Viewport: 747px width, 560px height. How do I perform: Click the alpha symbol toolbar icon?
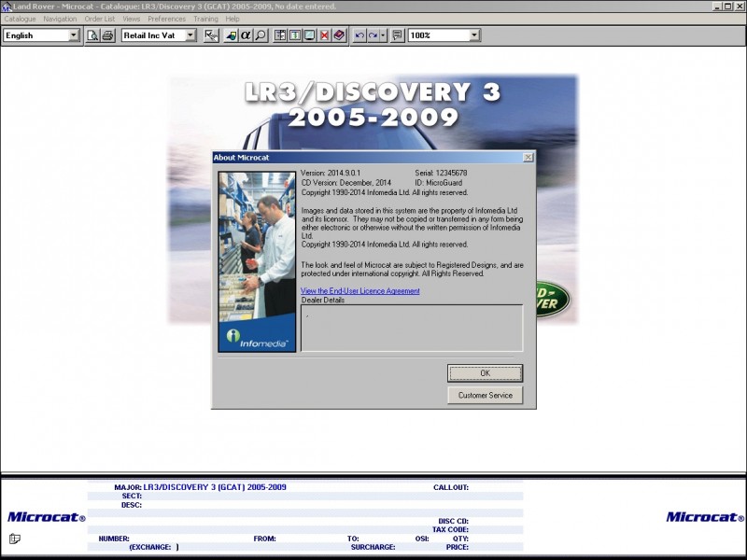click(x=246, y=35)
